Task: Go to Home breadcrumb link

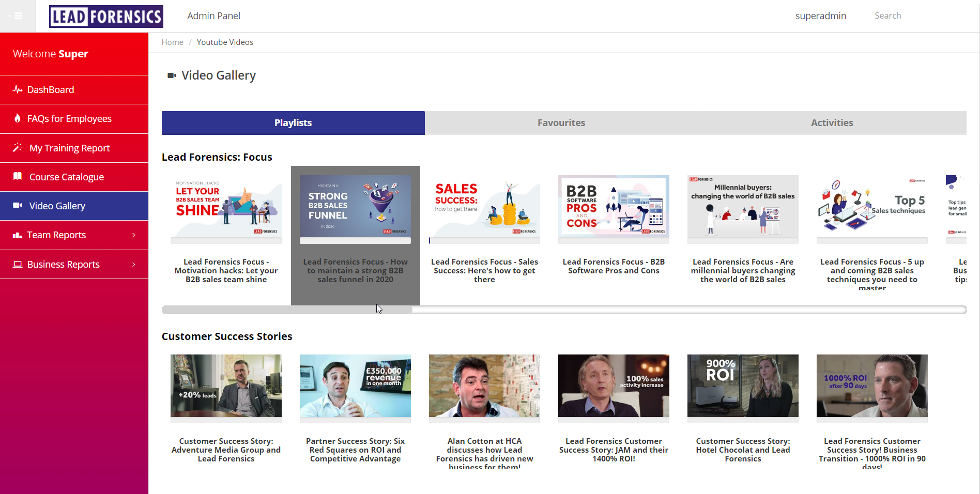Action: point(172,42)
